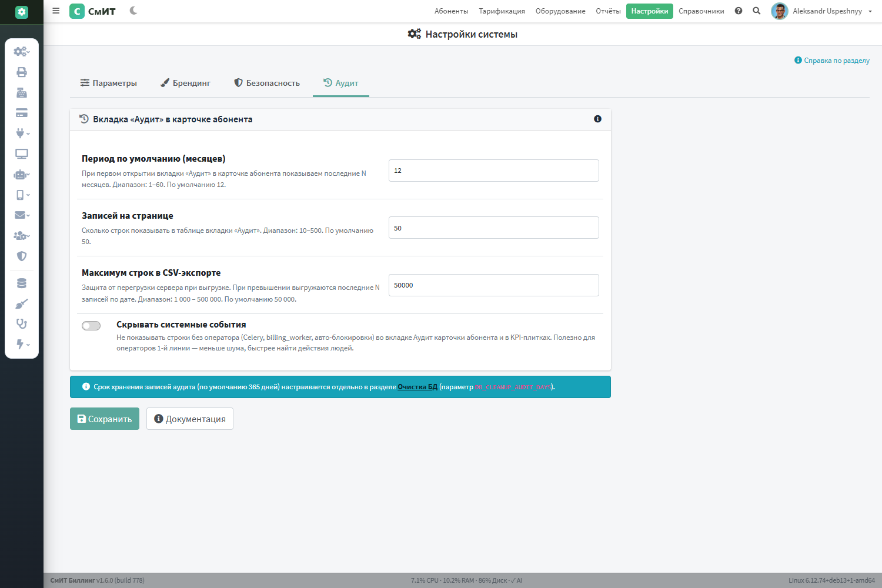882x588 pixels.
Task: Open Тарификация menu
Action: click(502, 11)
